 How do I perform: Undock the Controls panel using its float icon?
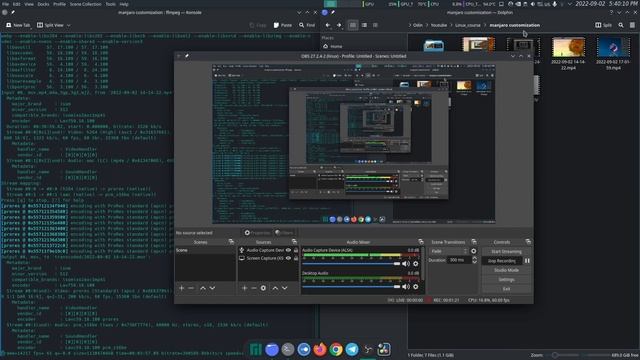[528, 242]
